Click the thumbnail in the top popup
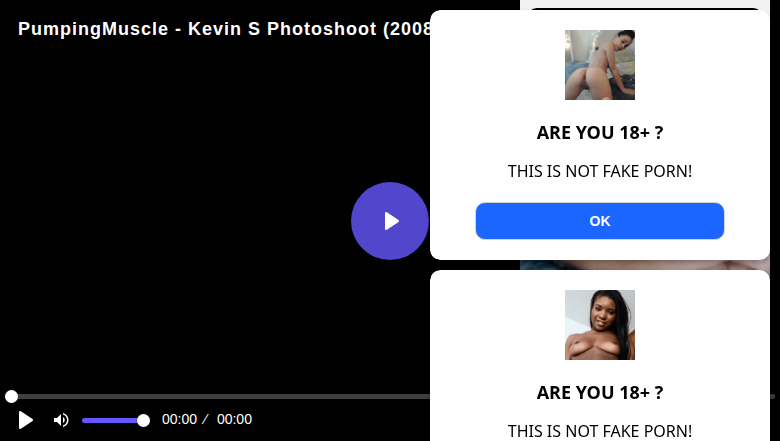 [x=599, y=65]
